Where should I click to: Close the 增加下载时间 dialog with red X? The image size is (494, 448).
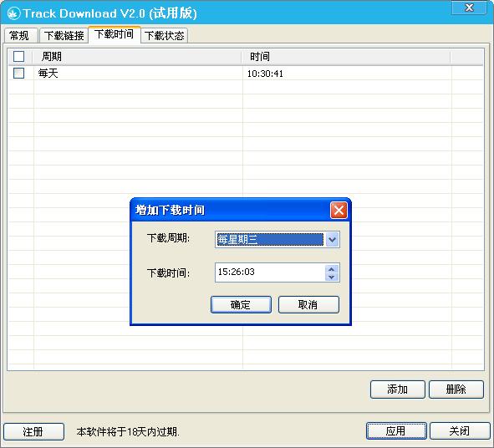click(x=339, y=210)
